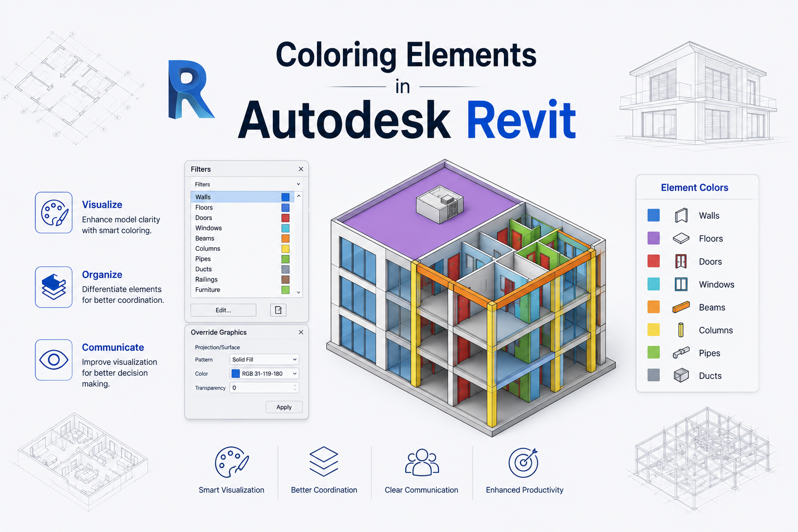Click the Edit... button
This screenshot has height=532, width=798.
223,310
